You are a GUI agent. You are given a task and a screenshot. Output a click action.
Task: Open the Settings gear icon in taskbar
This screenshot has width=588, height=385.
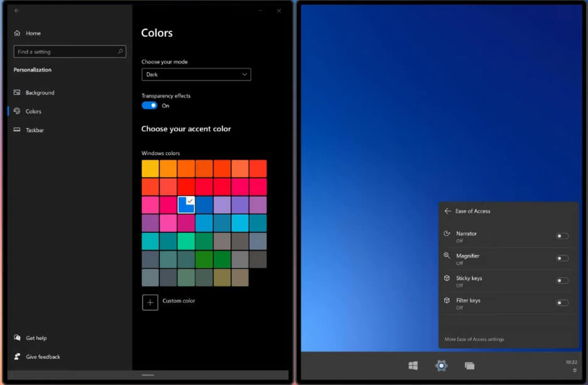coord(441,366)
